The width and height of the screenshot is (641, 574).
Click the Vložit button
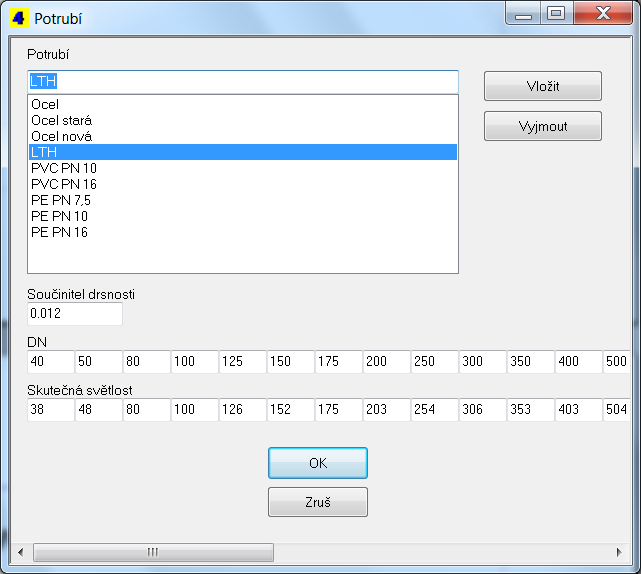(542, 86)
